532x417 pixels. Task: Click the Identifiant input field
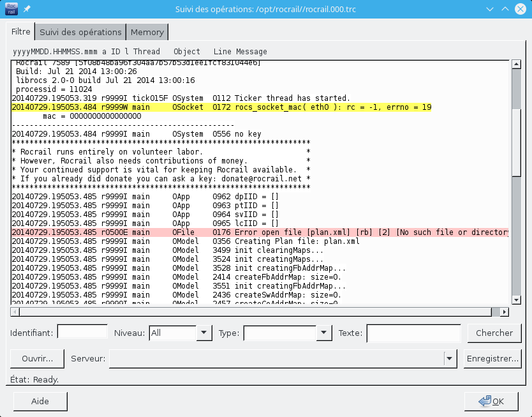[82, 332]
